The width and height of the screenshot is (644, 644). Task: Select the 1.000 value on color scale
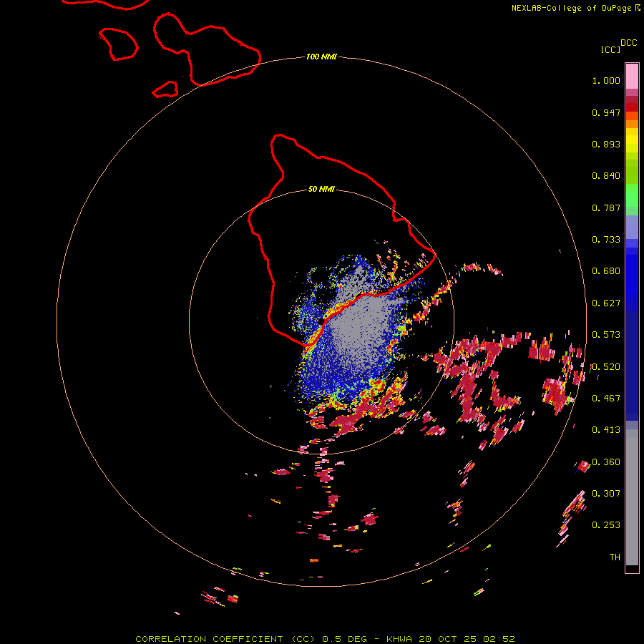(606, 80)
